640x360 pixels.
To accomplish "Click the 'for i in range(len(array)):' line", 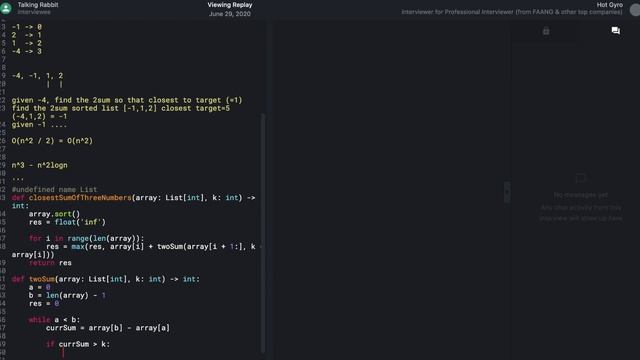I will pyautogui.click(x=86, y=238).
